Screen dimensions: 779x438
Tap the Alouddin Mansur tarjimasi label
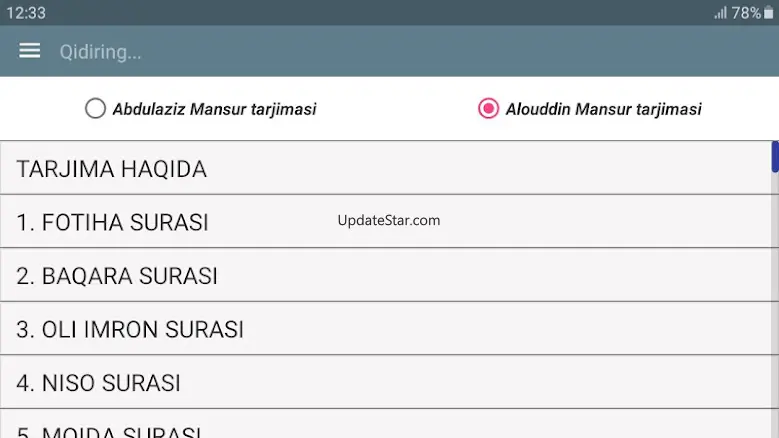603,109
